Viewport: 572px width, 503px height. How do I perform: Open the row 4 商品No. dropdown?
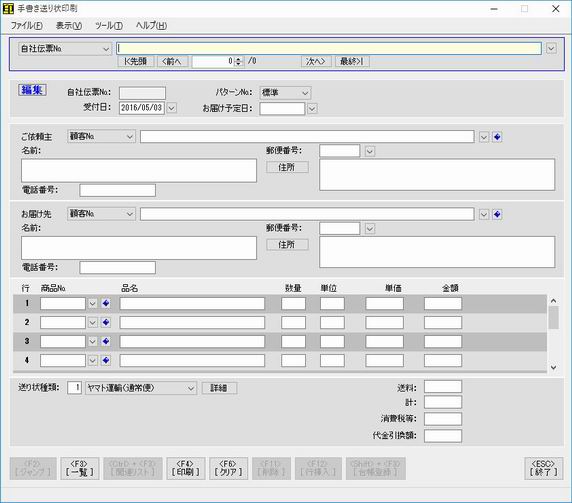pos(93,360)
